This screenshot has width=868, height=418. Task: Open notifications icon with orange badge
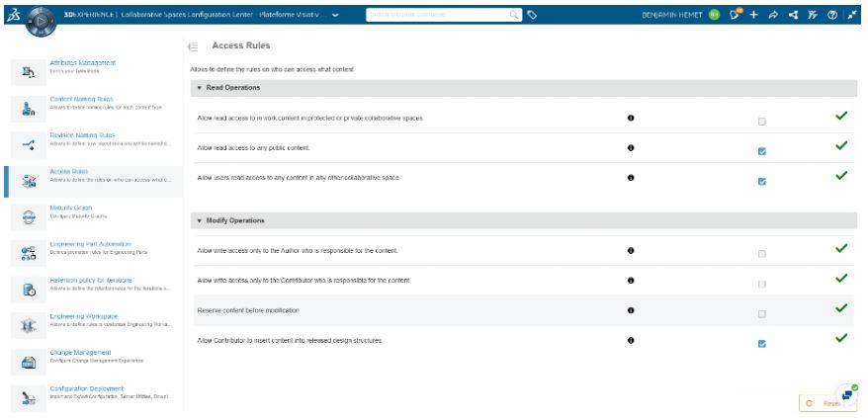[x=736, y=15]
